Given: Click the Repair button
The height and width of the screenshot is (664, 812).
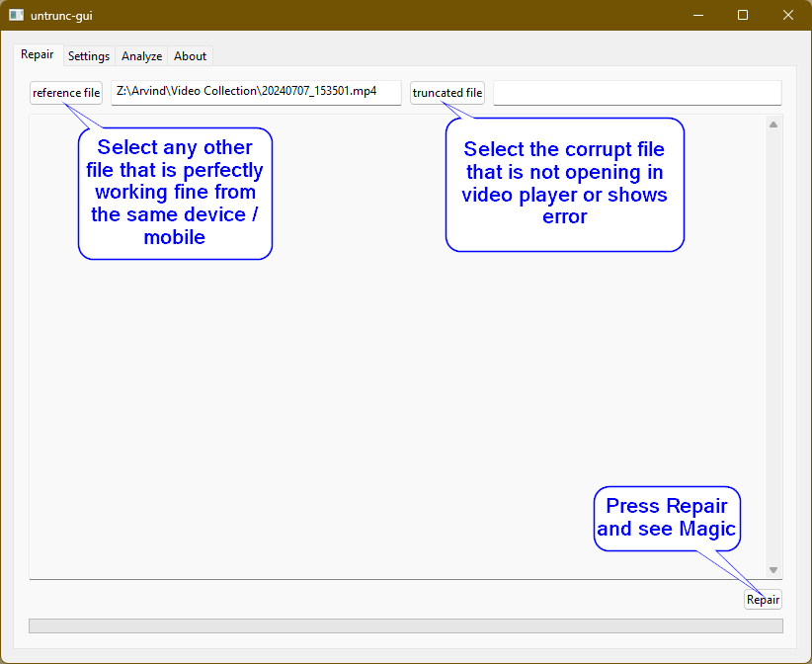Looking at the screenshot, I should 763,599.
